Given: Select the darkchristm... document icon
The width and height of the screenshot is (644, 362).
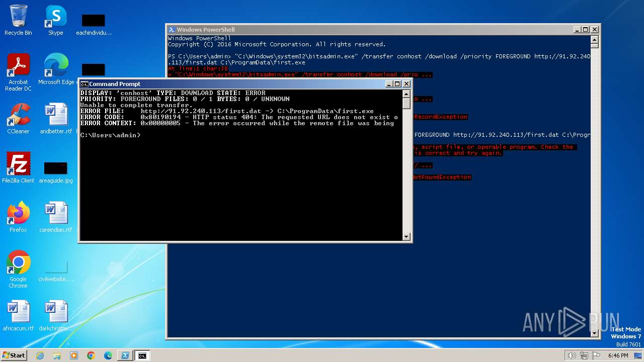Looking at the screenshot, I should [55, 316].
